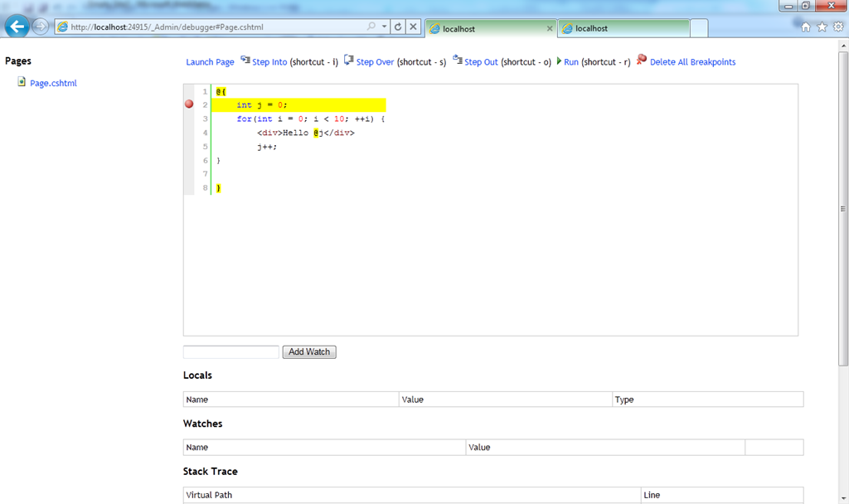Click the Watches 'Name' column header

(x=324, y=447)
